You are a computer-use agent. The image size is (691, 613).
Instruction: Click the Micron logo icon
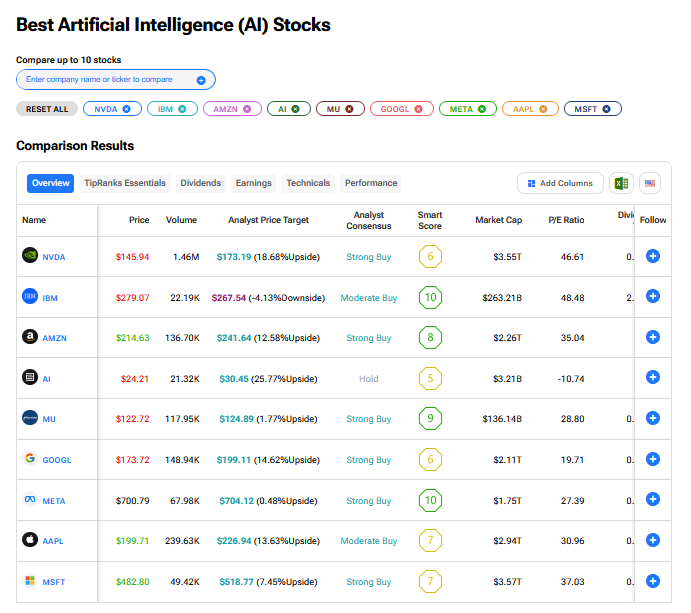coord(30,417)
